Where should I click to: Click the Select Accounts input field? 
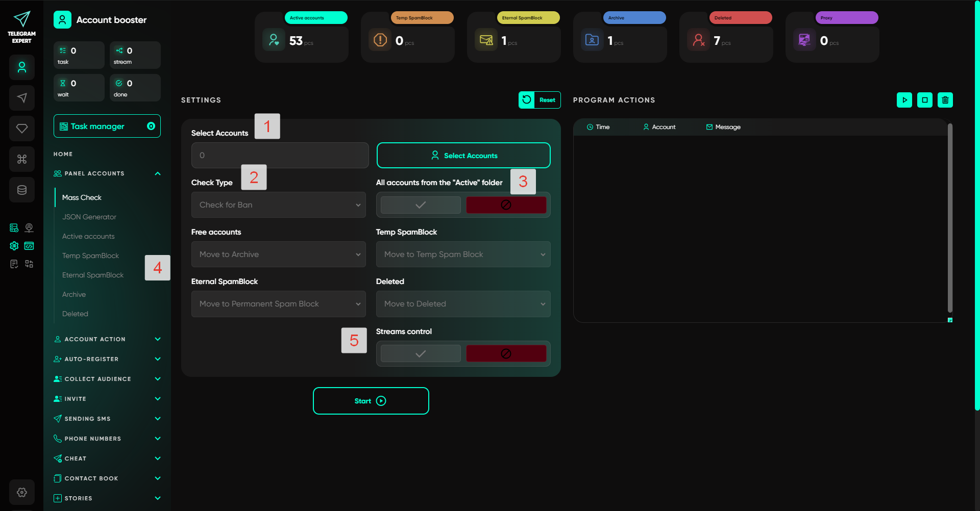[x=280, y=156]
